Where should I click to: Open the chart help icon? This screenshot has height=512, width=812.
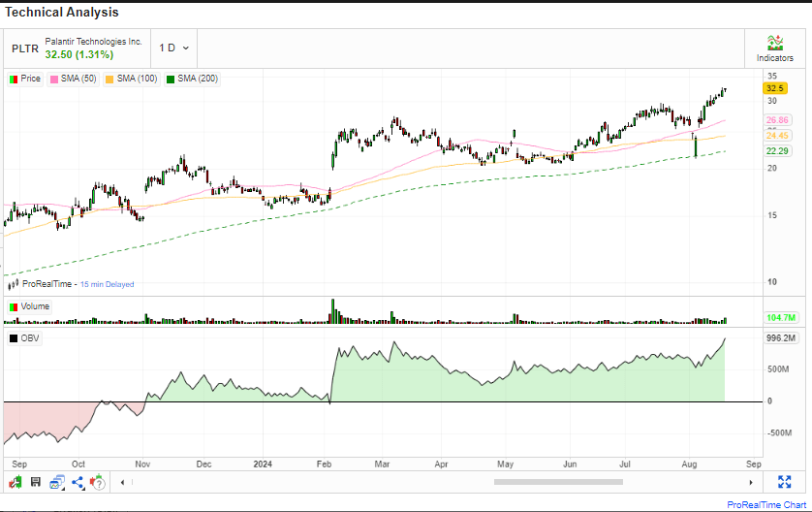pos(98,482)
